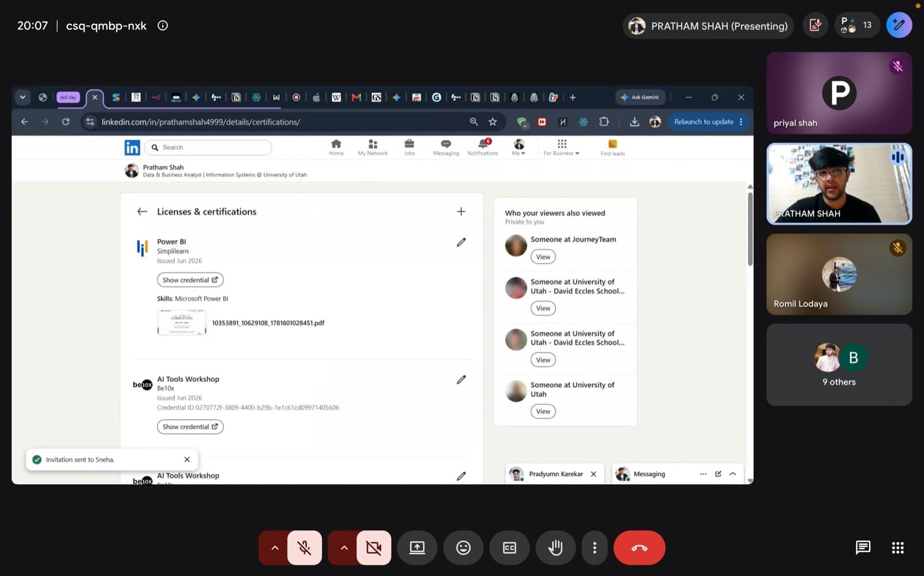Viewport: 924px width, 576px height.
Task: Unmute the microphone
Action: [x=304, y=548]
